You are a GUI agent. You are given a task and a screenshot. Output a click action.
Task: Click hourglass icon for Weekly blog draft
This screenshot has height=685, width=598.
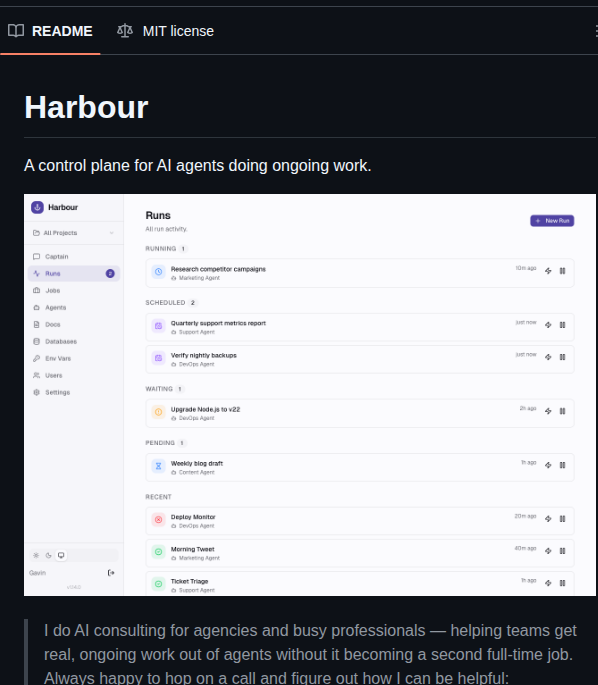159,466
